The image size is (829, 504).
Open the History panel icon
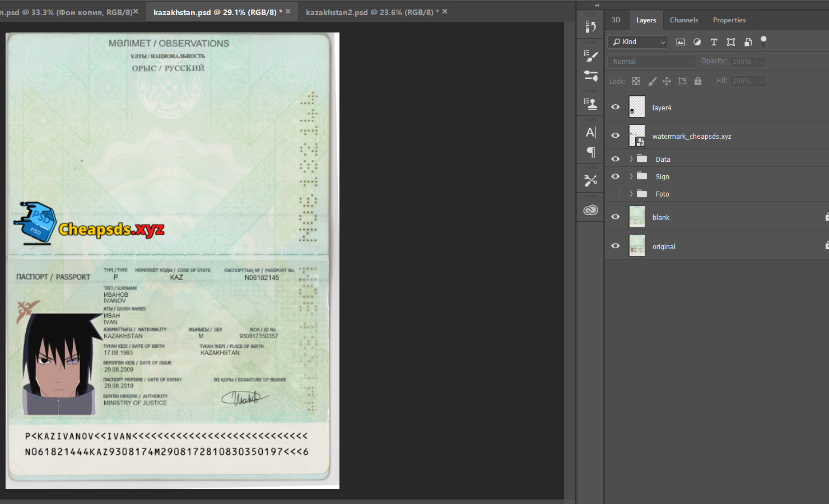[590, 26]
